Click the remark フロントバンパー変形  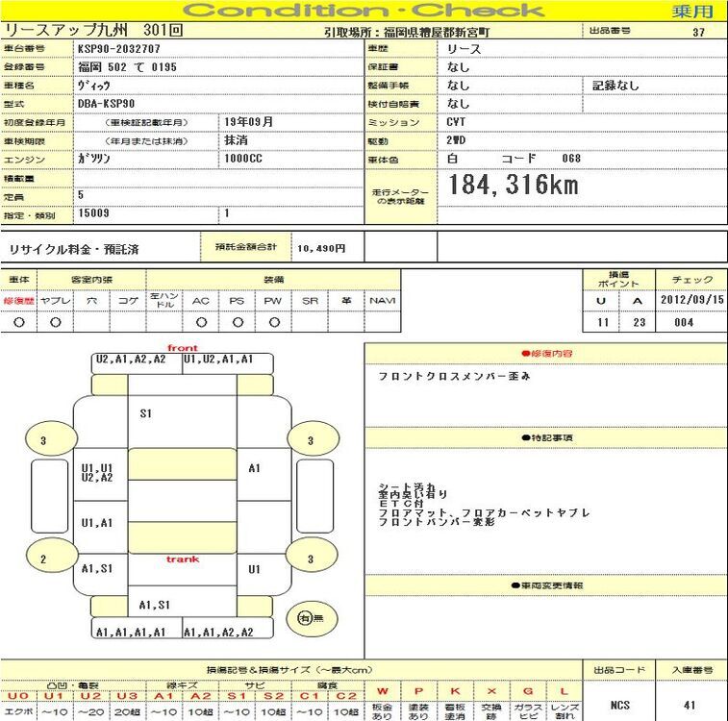coord(437,522)
